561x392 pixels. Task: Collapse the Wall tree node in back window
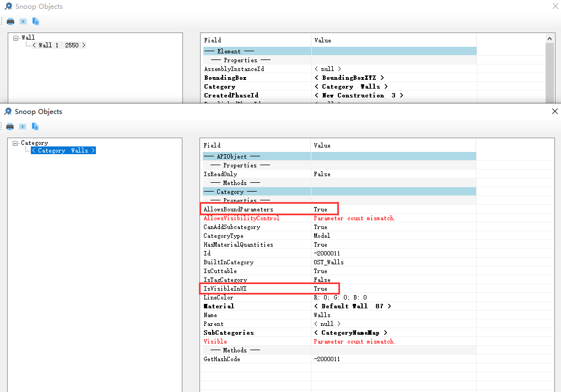click(16, 38)
